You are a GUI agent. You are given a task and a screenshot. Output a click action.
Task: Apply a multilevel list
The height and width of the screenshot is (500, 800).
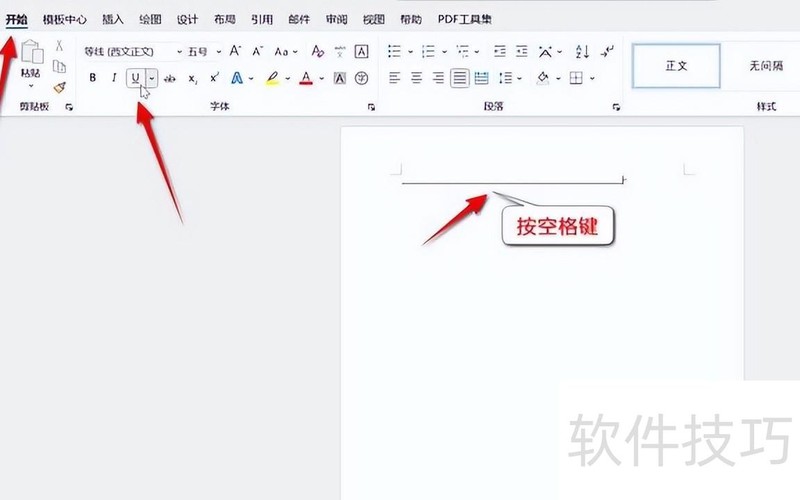463,51
